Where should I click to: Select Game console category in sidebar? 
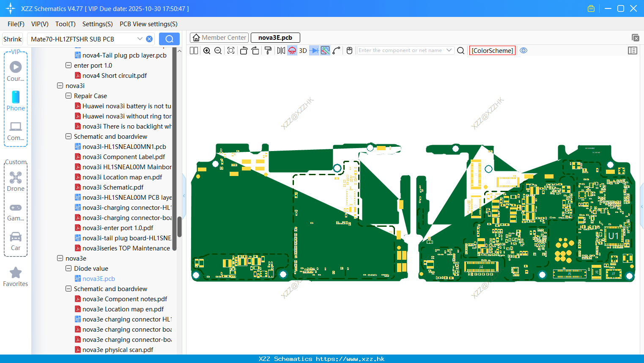coord(16,212)
